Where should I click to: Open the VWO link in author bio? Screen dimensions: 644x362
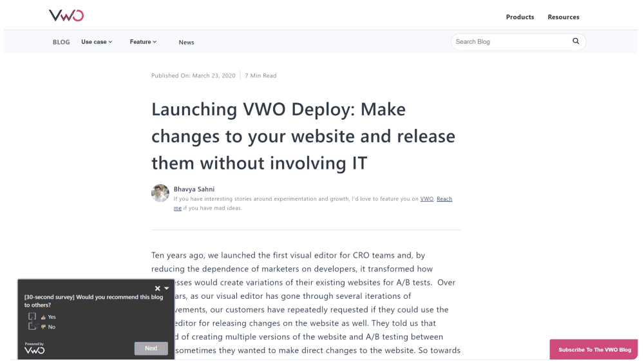(x=427, y=199)
